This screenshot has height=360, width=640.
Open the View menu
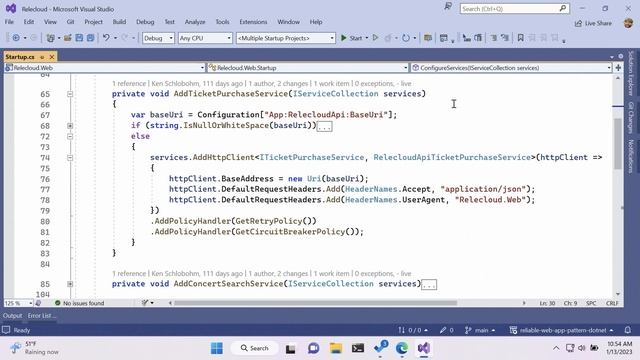click(50, 22)
